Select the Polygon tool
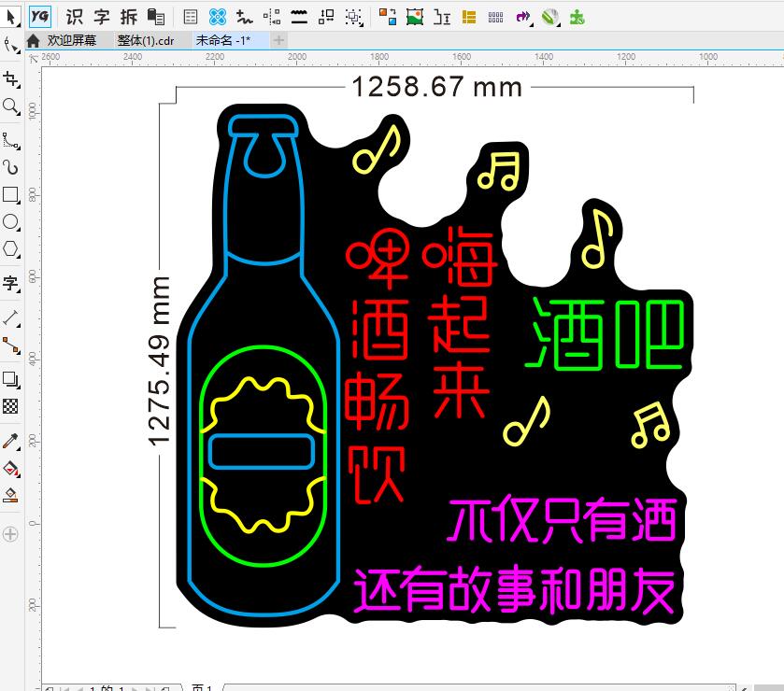Viewport: 784px width, 691px height. point(11,248)
